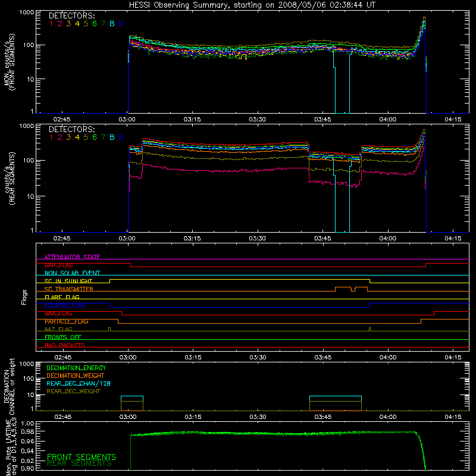The image size is (476, 476).
Task: Click the SC_IN_SUNLIGHT flag label
Action: click(68, 281)
